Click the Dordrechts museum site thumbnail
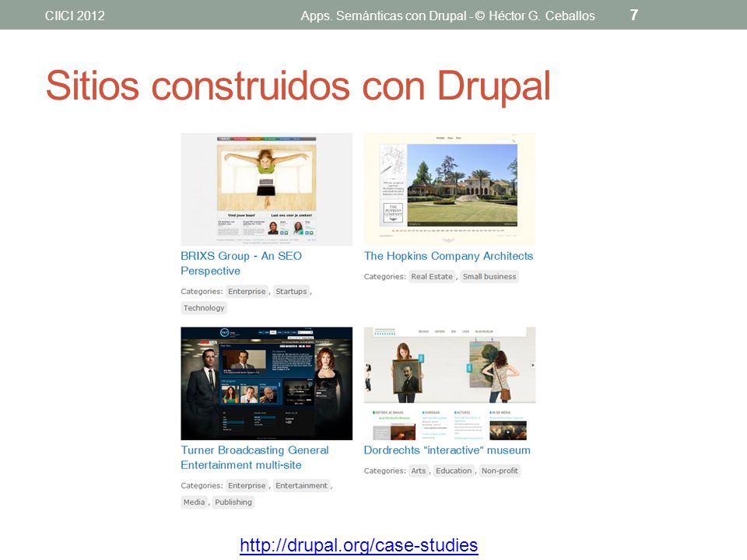Screen dimensions: 747x560 (449, 383)
